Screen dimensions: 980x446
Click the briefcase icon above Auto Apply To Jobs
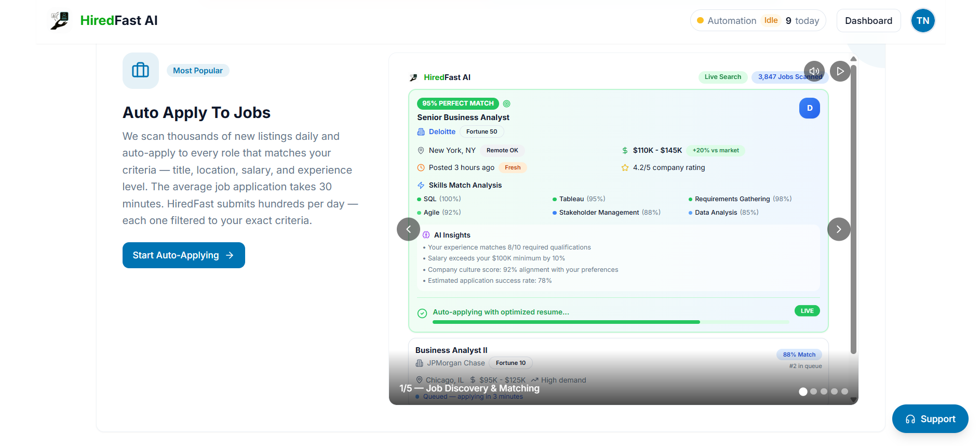(x=140, y=70)
